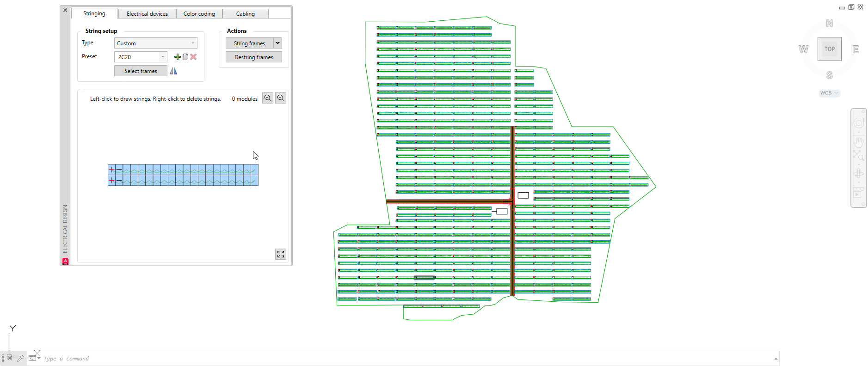Select the Pan hand tool in navigation bar

tap(859, 141)
